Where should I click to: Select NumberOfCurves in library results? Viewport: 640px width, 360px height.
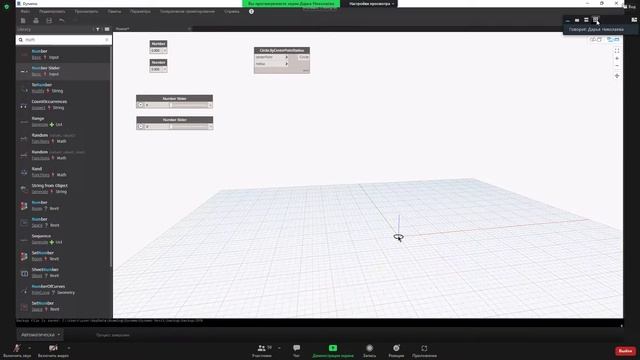63,289
